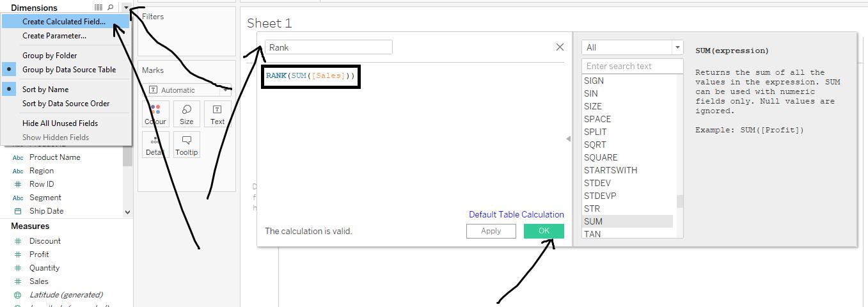Viewport: 868px width, 307px height.
Task: Collapse the function reference panel arrow
Action: coord(568,139)
